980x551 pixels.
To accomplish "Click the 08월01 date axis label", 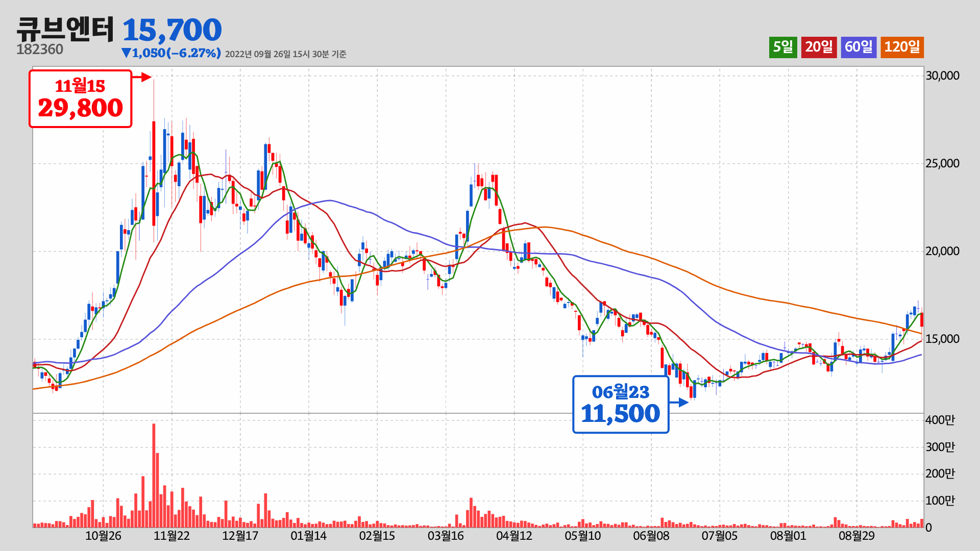I will (788, 536).
